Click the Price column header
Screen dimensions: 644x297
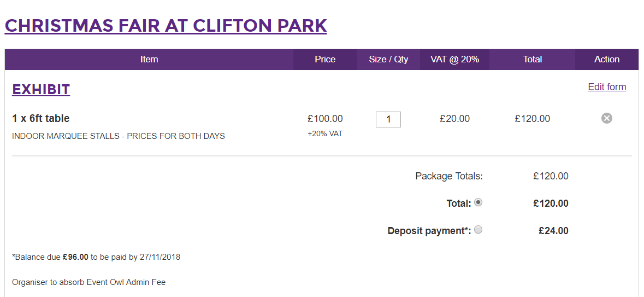325,59
